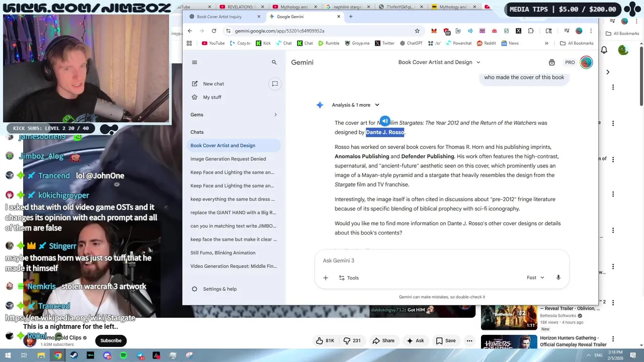Screen dimensions: 644x362
Task: Toggle temporary chat icon beside New chat
Action: click(x=275, y=84)
